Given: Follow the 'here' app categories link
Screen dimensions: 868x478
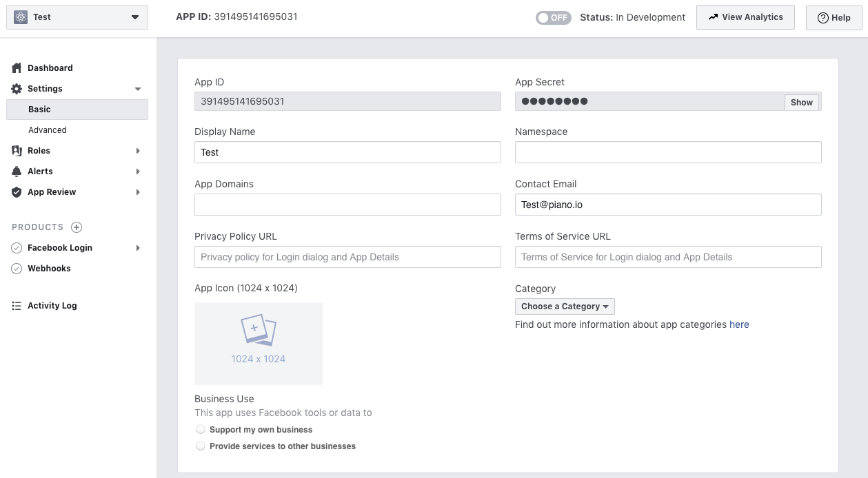Looking at the screenshot, I should point(739,324).
